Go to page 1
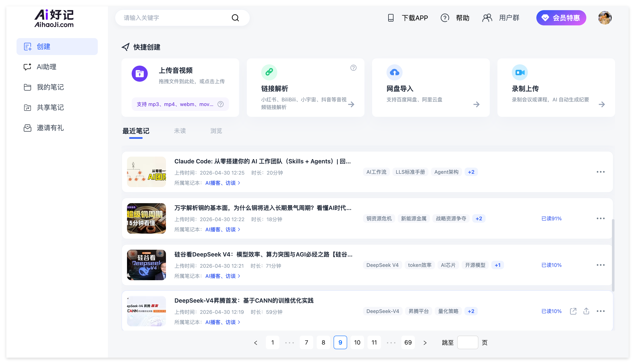The height and width of the screenshot is (364, 635). (272, 342)
